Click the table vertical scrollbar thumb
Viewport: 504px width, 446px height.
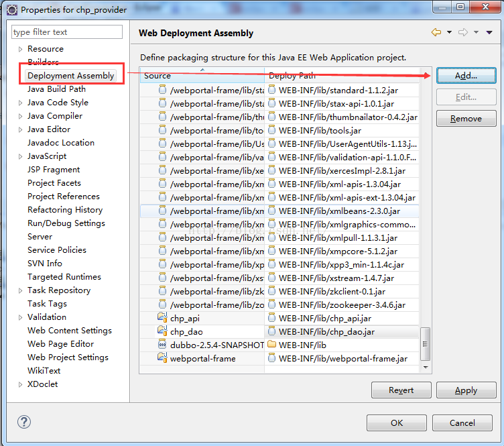tap(425, 344)
